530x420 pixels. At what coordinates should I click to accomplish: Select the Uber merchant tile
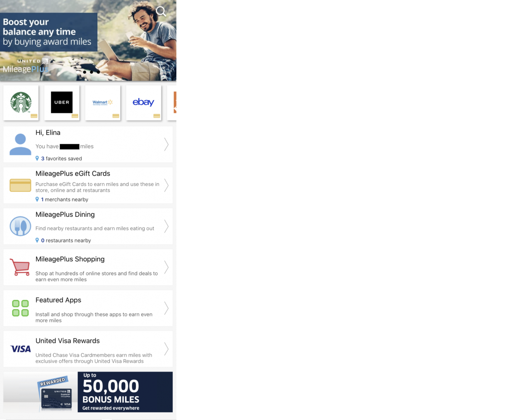[62, 102]
